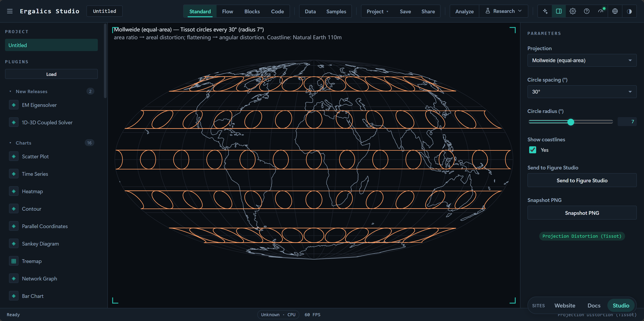Expand the Research menu

click(503, 11)
